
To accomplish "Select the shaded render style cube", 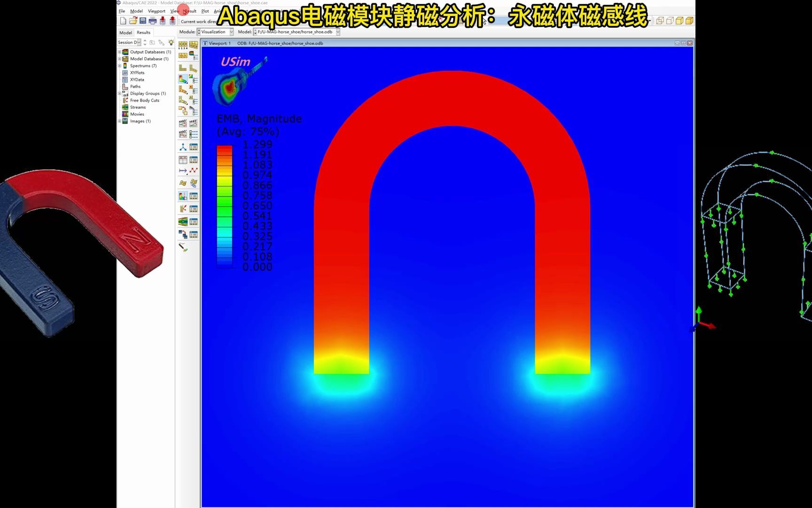I will pyautogui.click(x=689, y=21).
